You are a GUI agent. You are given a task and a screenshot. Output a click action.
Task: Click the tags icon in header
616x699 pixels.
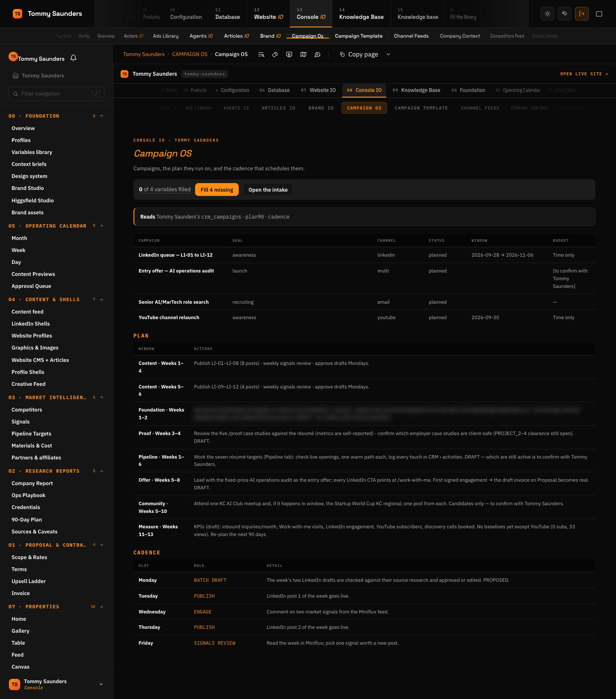(x=565, y=14)
